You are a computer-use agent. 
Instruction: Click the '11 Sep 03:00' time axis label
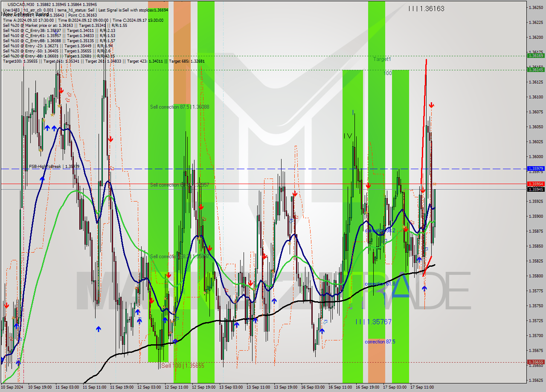(68, 387)
